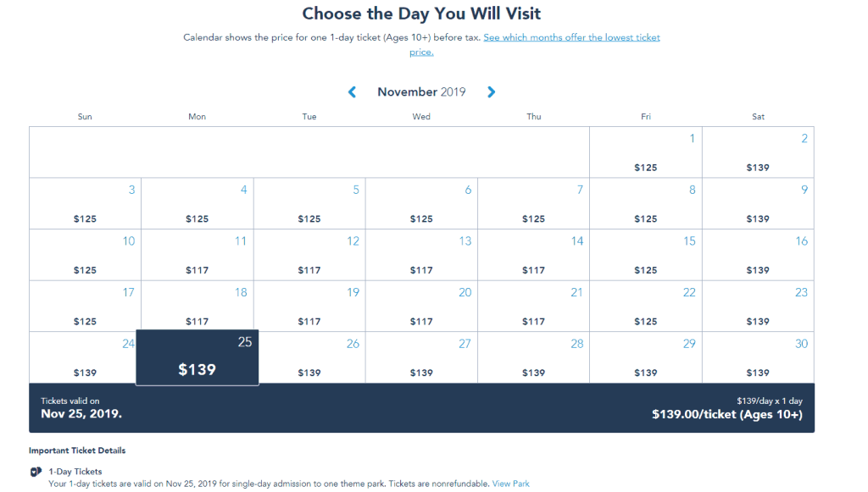
Task: Choose November 16 Saturday date
Action: click(758, 255)
